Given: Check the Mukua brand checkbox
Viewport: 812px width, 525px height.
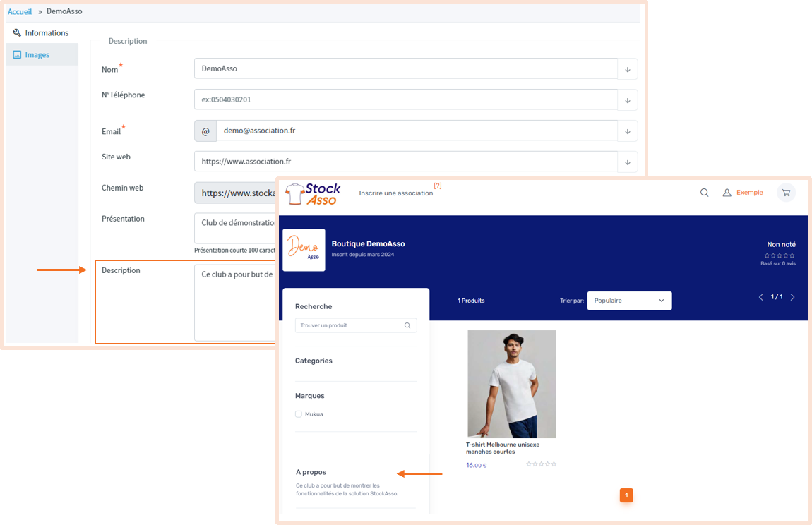Looking at the screenshot, I should pos(298,414).
